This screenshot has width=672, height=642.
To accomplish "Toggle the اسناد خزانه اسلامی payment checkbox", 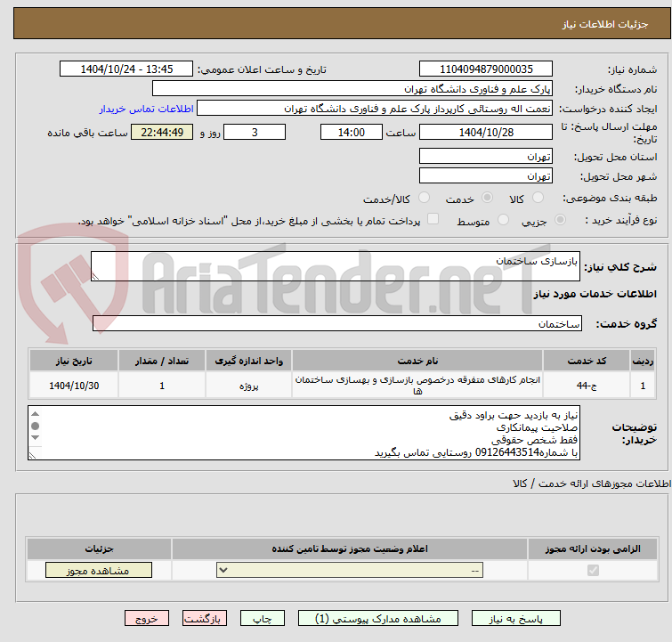I will click(433, 219).
